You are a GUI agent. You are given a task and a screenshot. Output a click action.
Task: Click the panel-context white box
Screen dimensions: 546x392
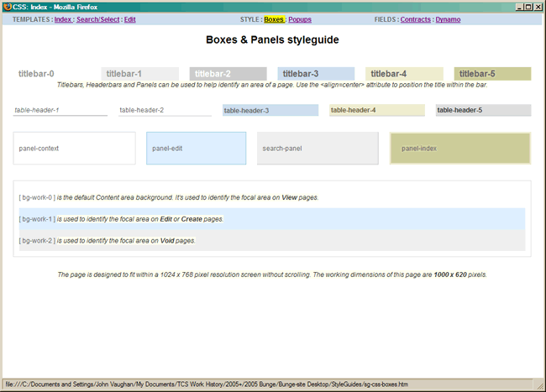[74, 149]
